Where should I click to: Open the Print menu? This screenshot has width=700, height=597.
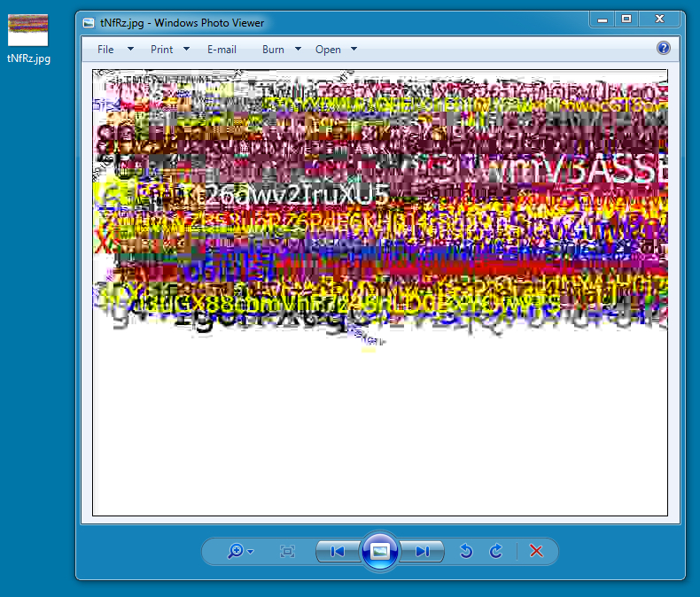[x=162, y=50]
